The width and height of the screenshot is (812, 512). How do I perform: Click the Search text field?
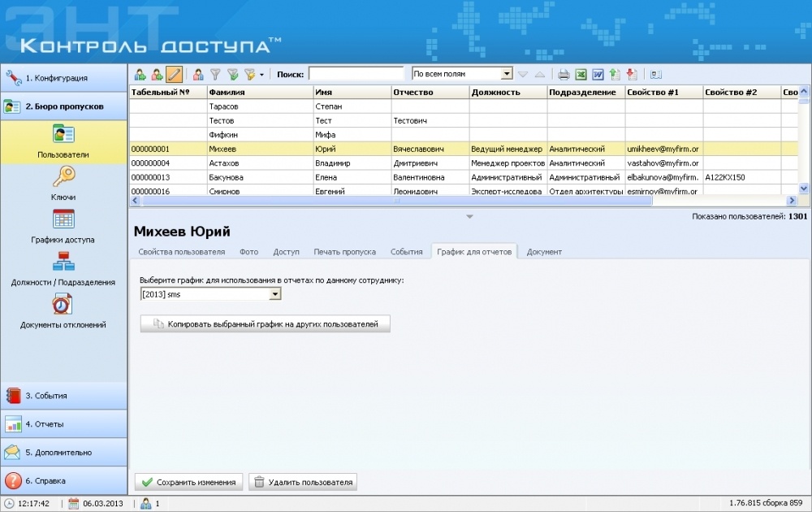coord(356,74)
